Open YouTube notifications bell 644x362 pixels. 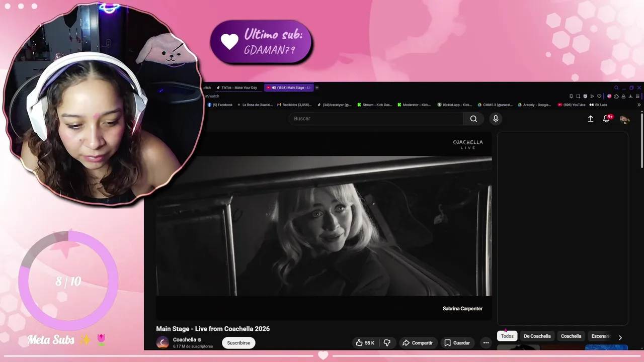click(607, 119)
